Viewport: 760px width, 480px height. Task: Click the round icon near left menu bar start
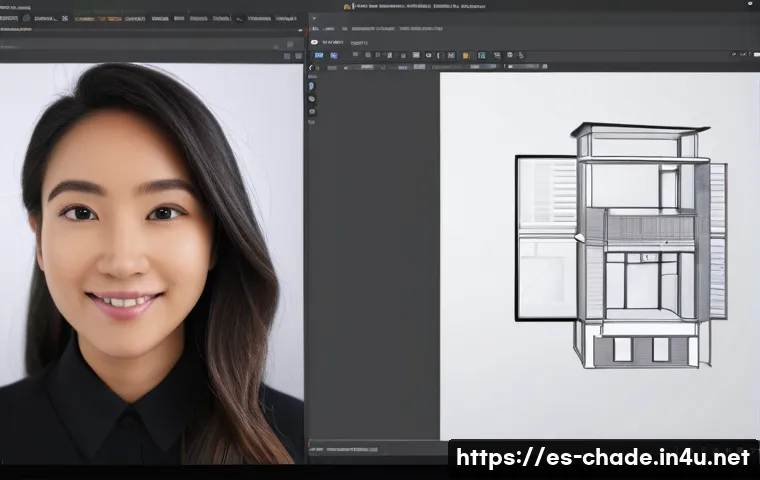click(26, 18)
